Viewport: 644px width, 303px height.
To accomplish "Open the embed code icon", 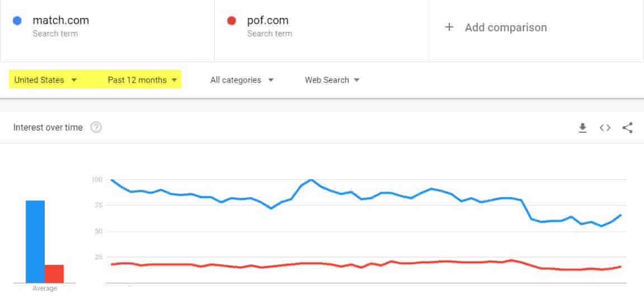I will point(605,128).
